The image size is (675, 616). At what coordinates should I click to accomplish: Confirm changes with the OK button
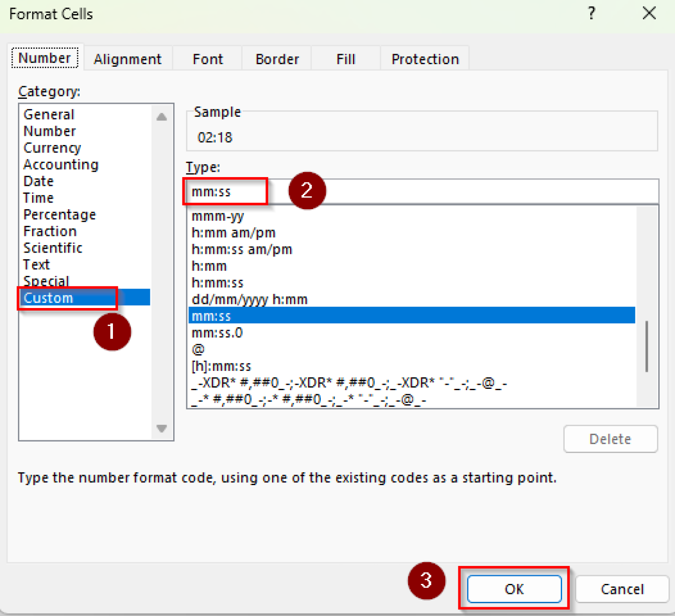[514, 589]
